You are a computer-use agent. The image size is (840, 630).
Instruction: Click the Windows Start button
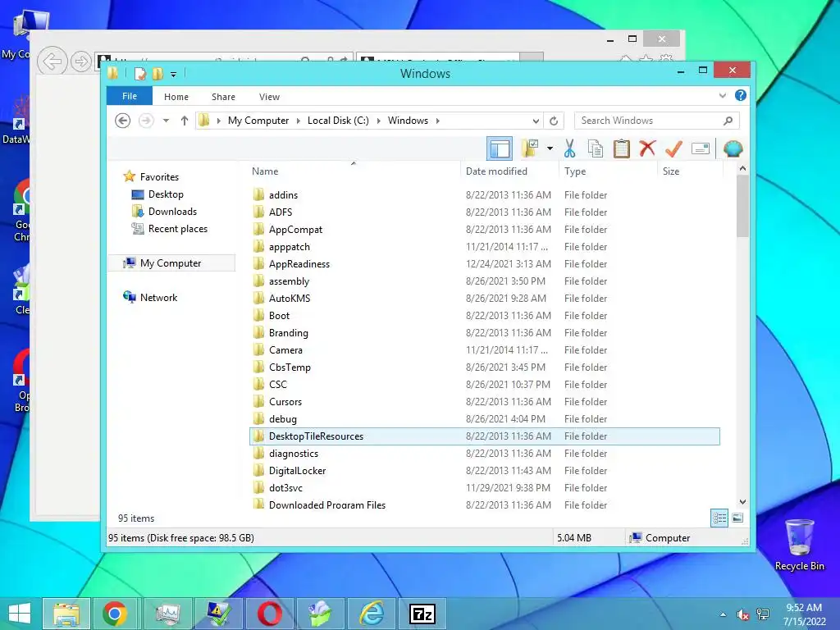tap(20, 614)
